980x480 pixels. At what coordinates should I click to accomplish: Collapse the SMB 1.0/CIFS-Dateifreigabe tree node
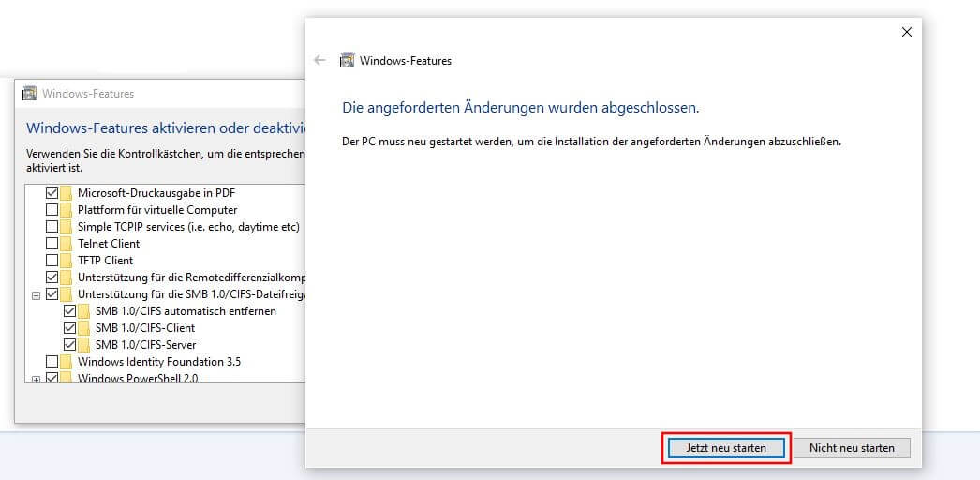coord(36,294)
